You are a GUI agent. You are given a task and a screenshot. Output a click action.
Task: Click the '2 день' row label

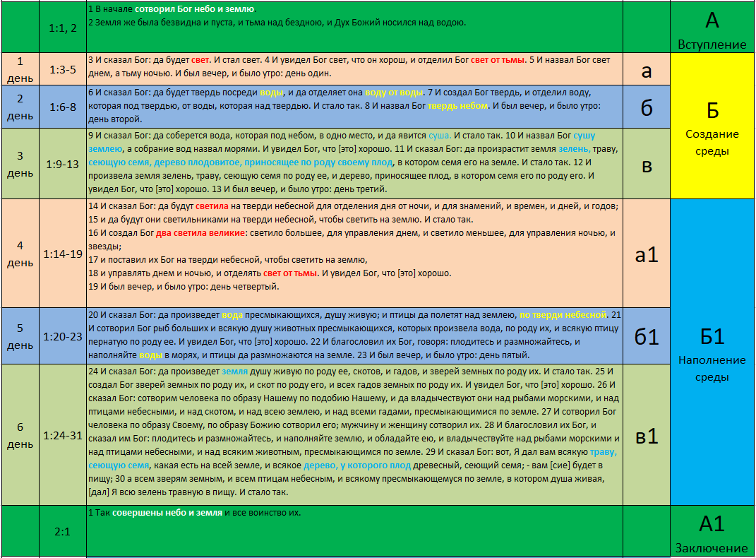(20, 107)
